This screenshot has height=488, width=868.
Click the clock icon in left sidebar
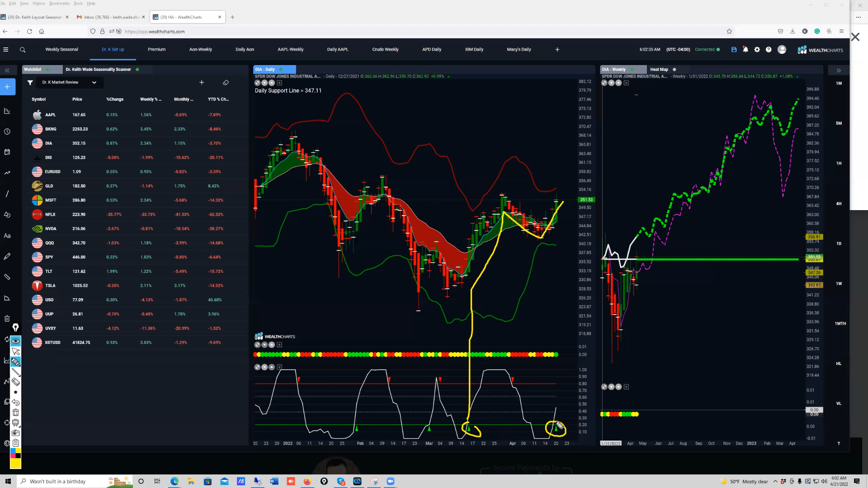[x=7, y=132]
